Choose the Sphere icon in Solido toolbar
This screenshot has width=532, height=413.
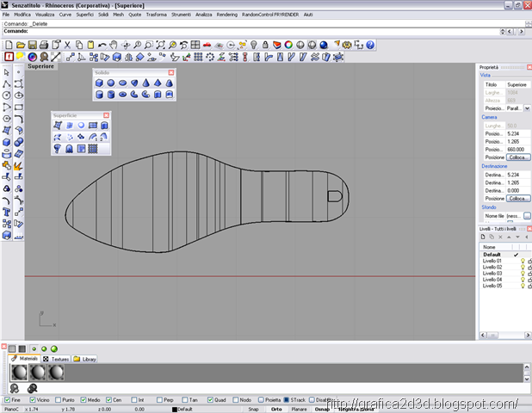110,83
